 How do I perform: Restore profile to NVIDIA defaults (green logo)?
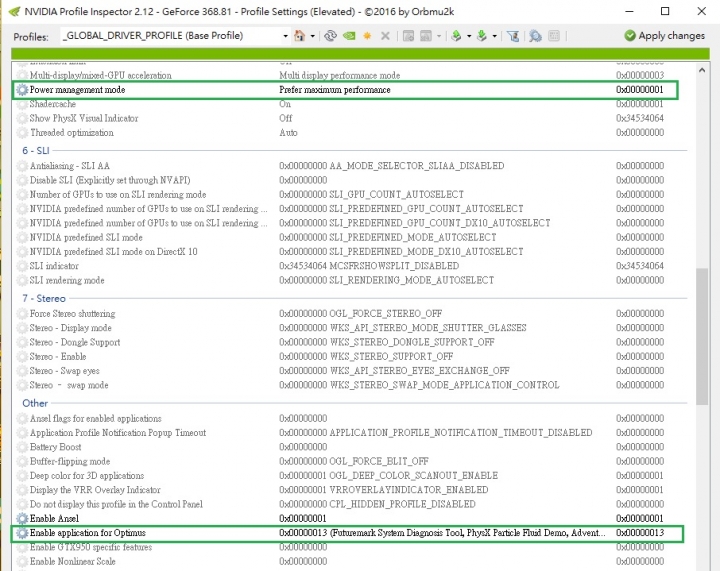click(349, 35)
